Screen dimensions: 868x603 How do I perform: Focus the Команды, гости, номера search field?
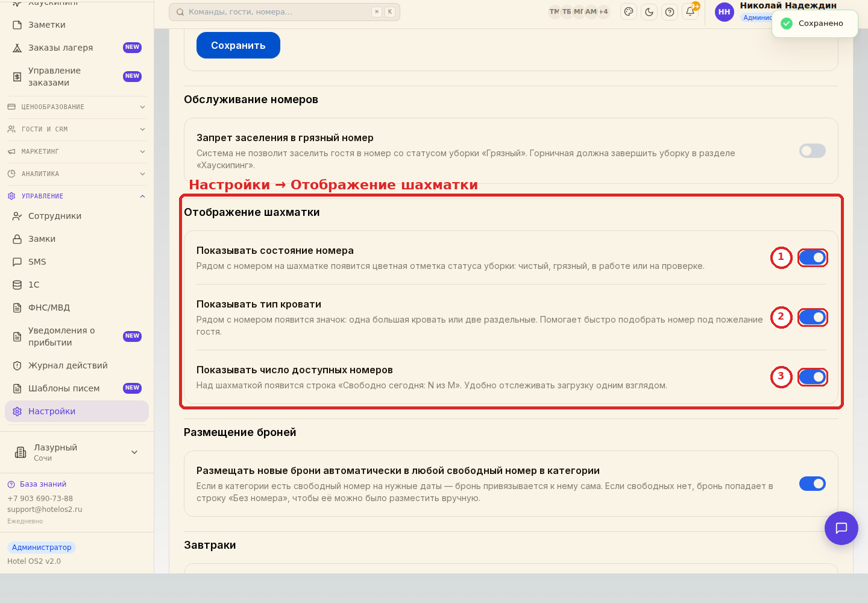(285, 12)
